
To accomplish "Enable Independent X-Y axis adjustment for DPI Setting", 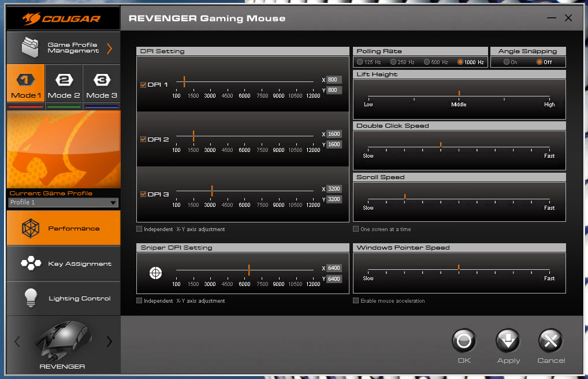I will [x=139, y=229].
